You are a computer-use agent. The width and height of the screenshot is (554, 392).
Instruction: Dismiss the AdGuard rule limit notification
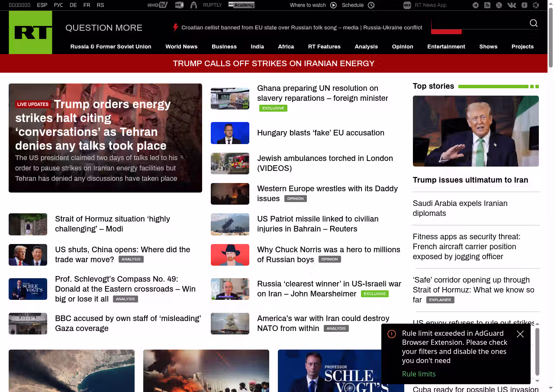[520, 334]
